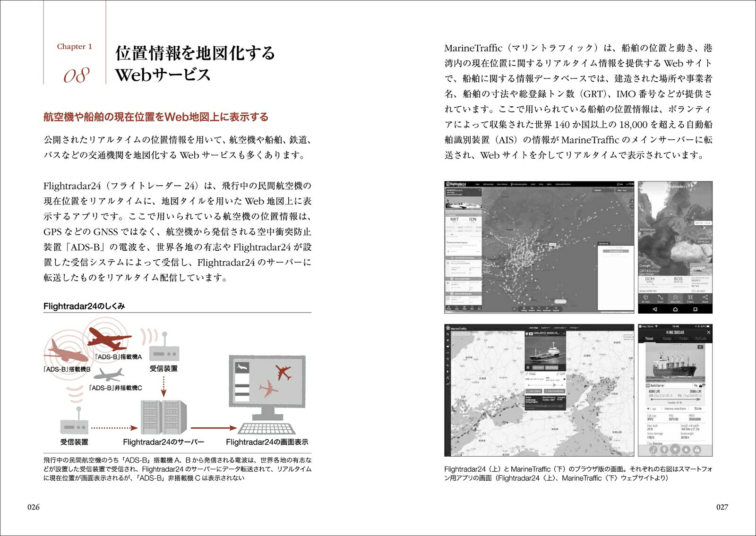Tap the Android recent apps square
Screen dimensions: 756x536
695,309
